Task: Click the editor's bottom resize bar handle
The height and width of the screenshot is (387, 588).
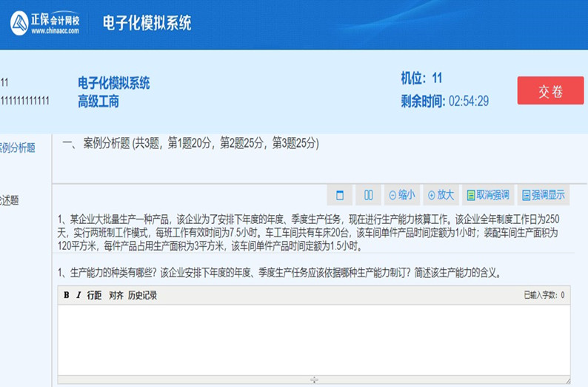Action: tap(314, 380)
